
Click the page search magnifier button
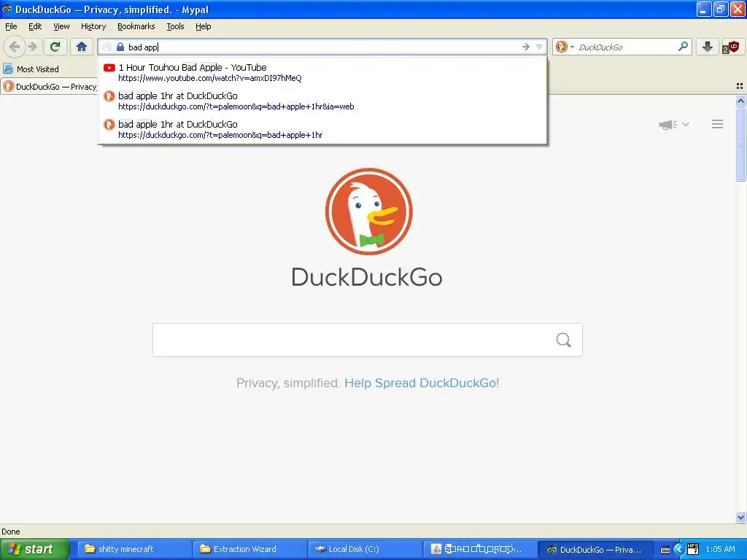tap(564, 340)
